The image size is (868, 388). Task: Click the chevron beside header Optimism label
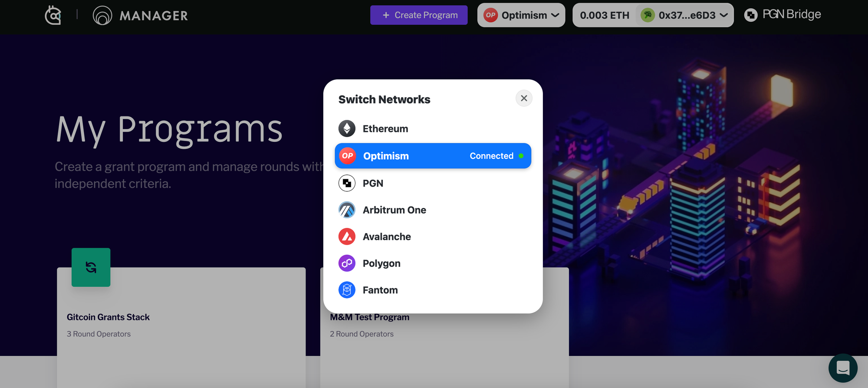click(x=555, y=15)
